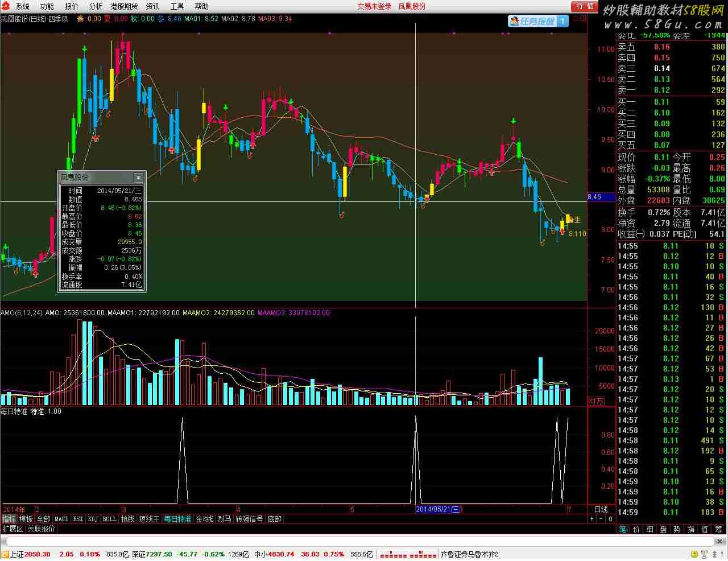728x561 pixels.
Task: Click the 卖一 ask price 8.12
Action: pyautogui.click(x=661, y=90)
